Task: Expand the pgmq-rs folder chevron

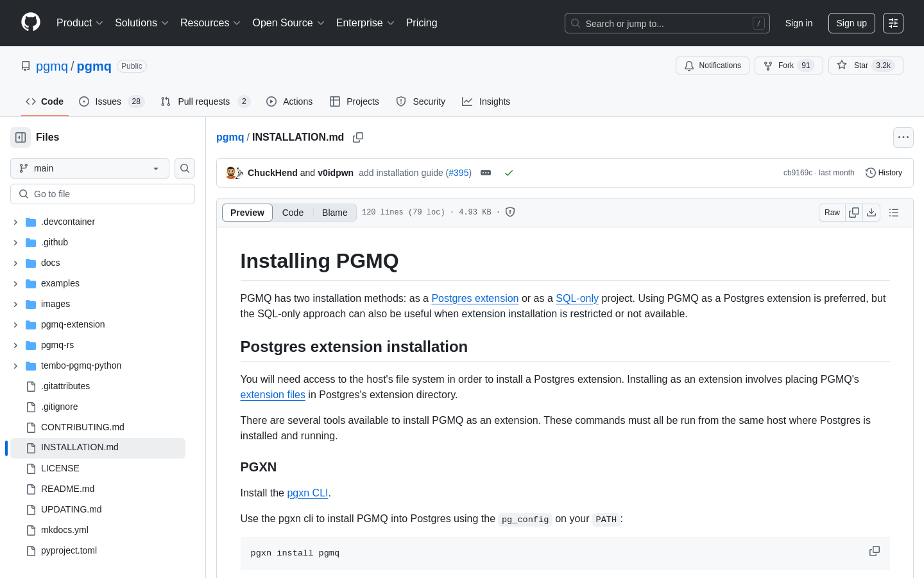Action: click(15, 345)
